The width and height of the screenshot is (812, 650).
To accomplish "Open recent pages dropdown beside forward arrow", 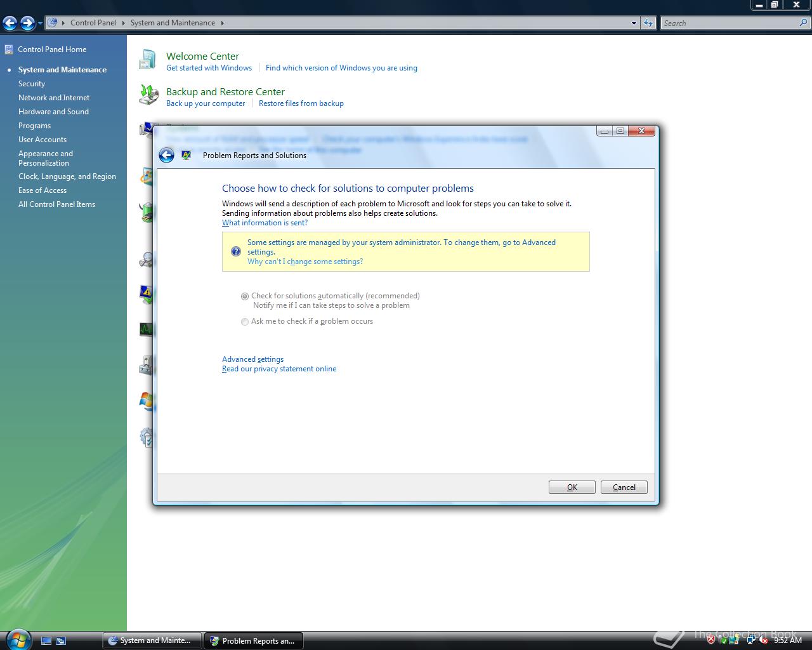I will 40,23.
